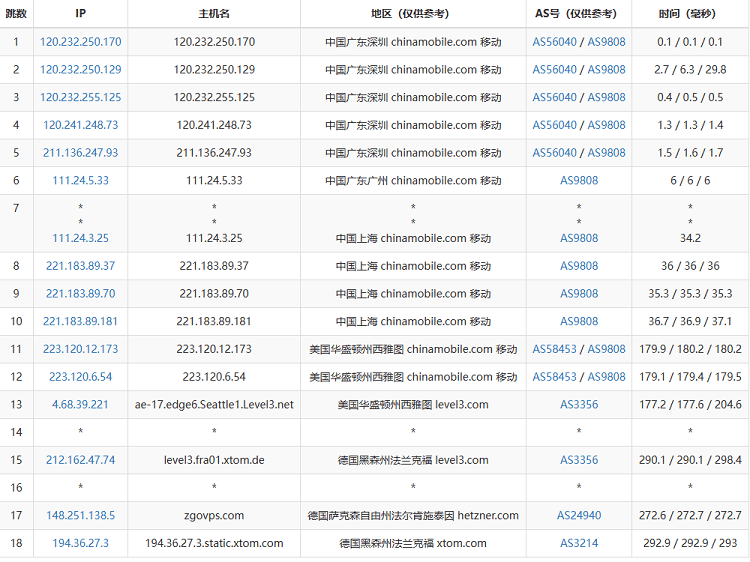Open IP link 223.120.6.54
The width and height of the screenshot is (750, 562).
click(80, 377)
